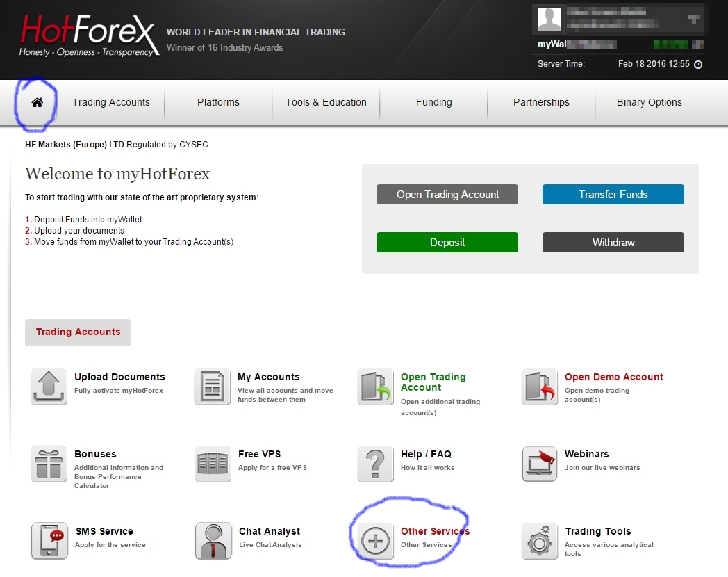The height and width of the screenshot is (577, 728).
Task: Select the red Trading Accounts tab
Action: [78, 332]
